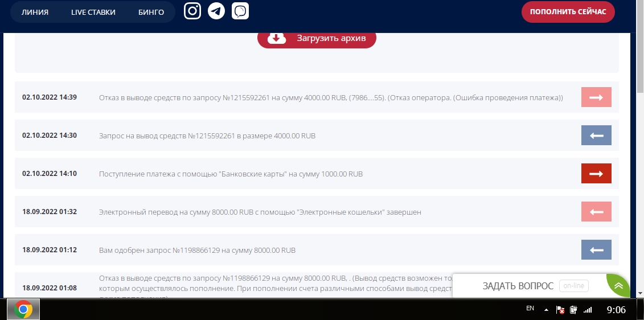Click arrow icon for 02.10.2022 14:30 entry
The height and width of the screenshot is (320, 644).
(x=596, y=136)
